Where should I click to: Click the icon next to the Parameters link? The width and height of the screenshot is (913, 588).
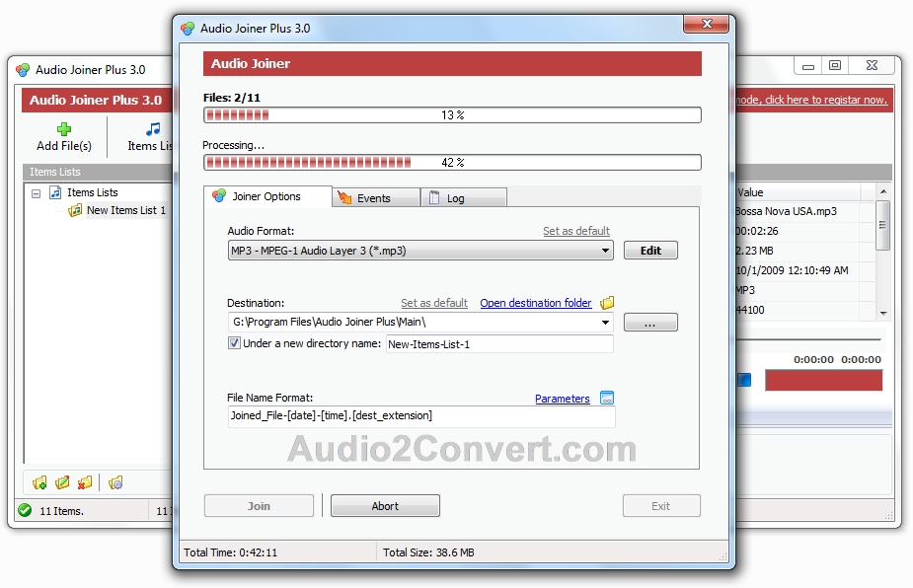click(607, 399)
